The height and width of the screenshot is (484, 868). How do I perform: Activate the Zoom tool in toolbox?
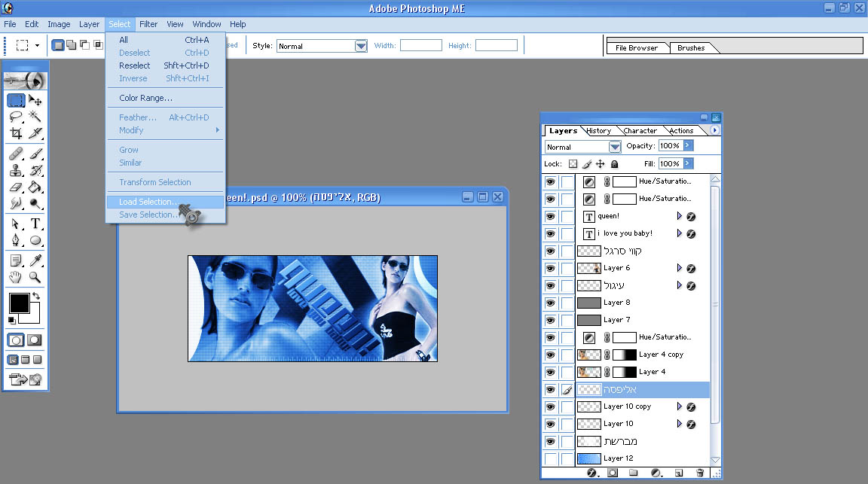click(x=35, y=277)
